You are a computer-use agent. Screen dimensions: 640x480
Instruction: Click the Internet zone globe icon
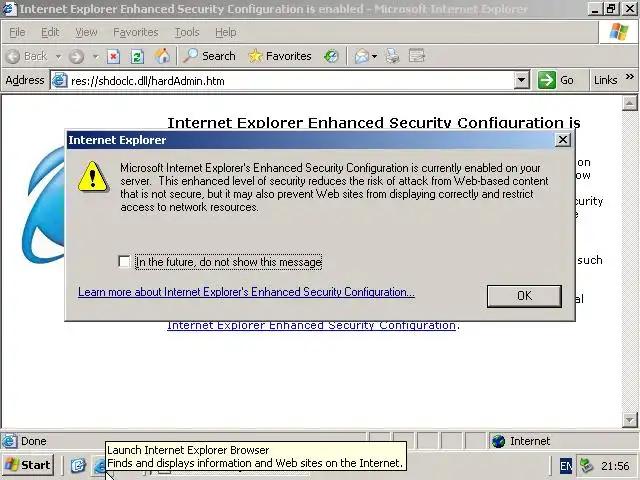click(x=498, y=441)
